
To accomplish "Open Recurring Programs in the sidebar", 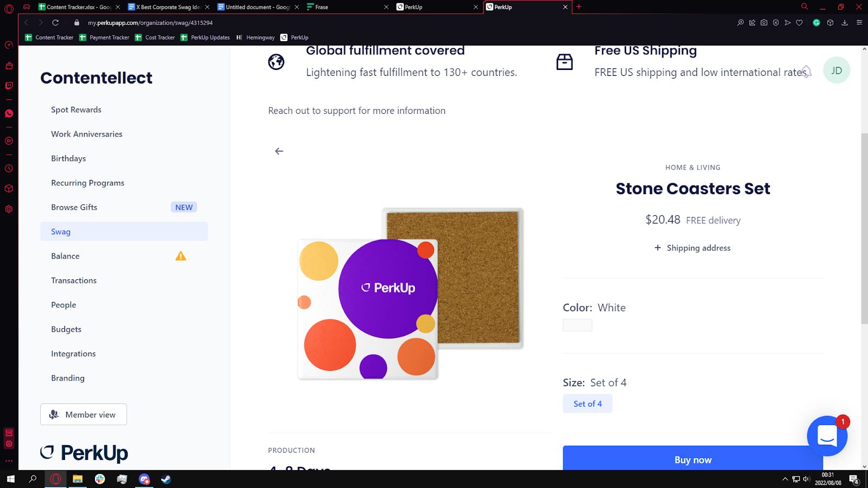I will click(88, 183).
